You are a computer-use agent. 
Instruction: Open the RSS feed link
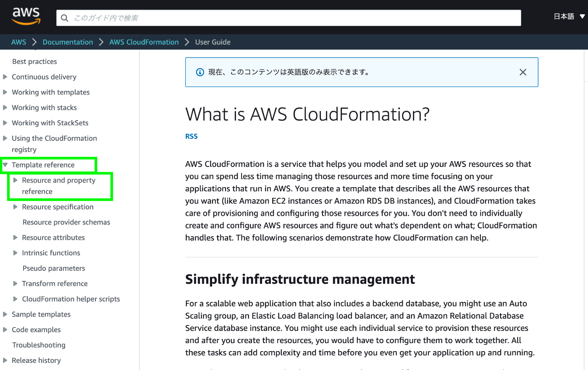(x=192, y=136)
